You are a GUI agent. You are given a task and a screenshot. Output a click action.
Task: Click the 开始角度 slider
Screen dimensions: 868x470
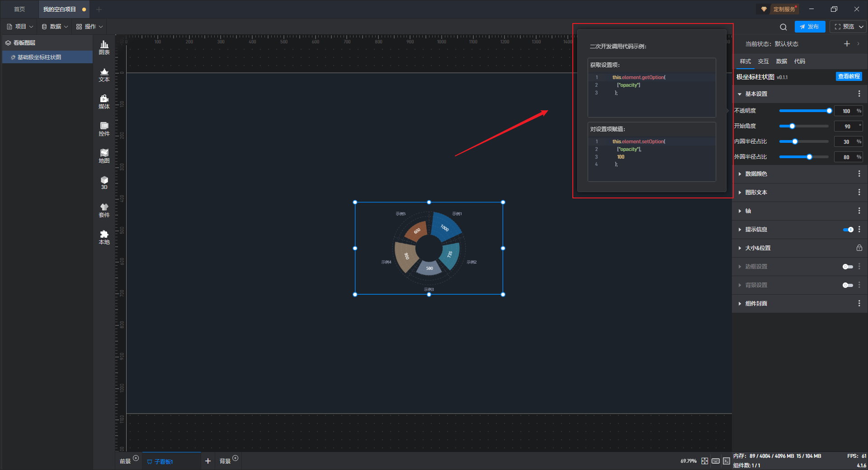click(805, 126)
